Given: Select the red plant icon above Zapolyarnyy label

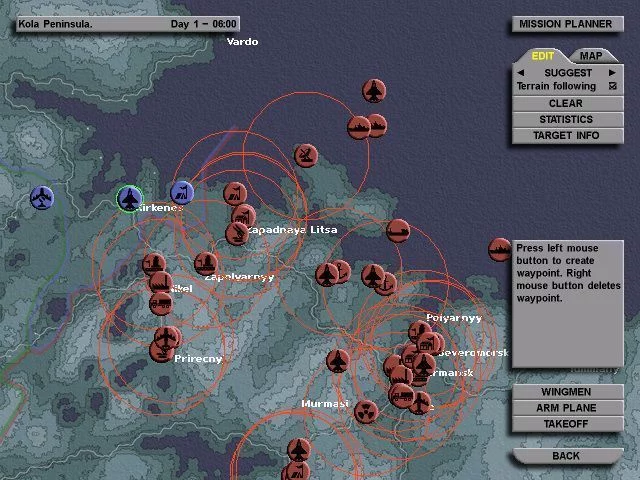Looking at the screenshot, I should click(x=206, y=263).
